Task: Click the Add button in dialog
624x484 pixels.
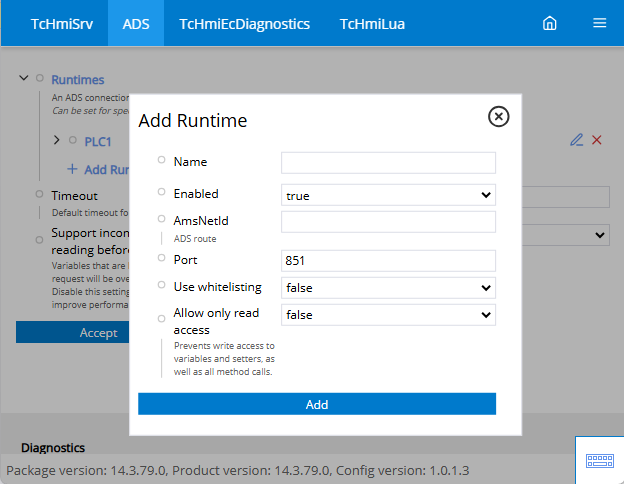Action: click(317, 404)
